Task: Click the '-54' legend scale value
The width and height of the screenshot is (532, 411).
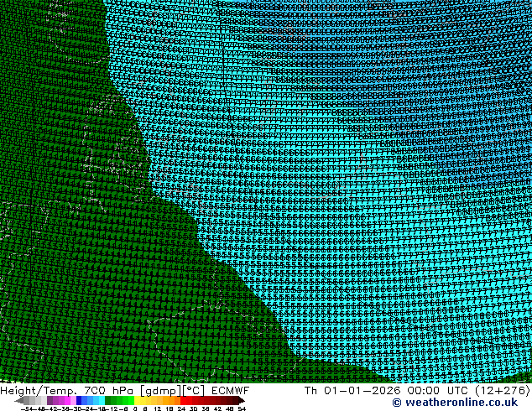Action: click(29, 408)
